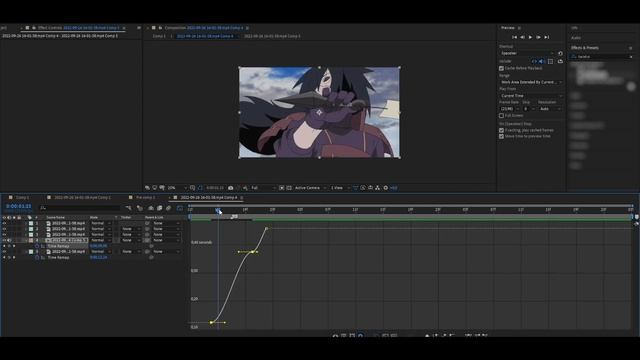This screenshot has height=360, width=640.
Task: Reset the preview shortcut settings
Action: tap(560, 53)
